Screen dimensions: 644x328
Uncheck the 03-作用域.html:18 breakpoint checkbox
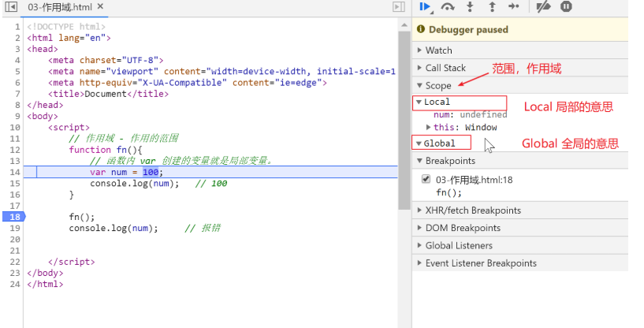coord(426,179)
